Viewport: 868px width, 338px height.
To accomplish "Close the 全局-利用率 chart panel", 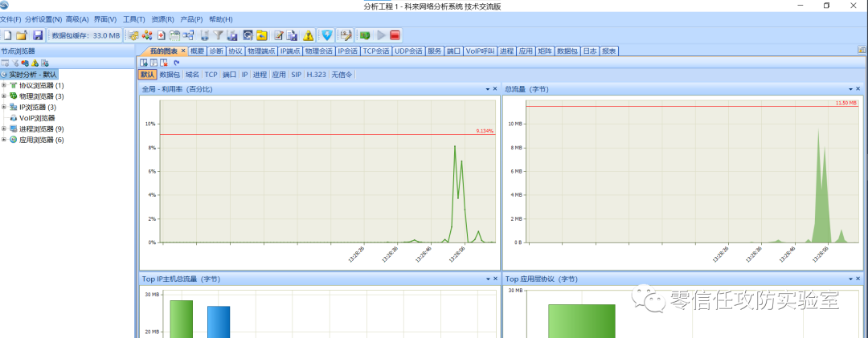I will [x=495, y=89].
